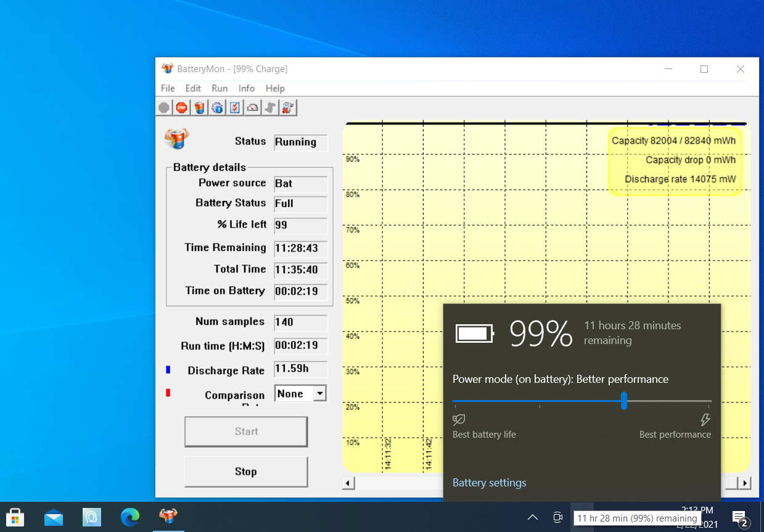Click the 90% label on the chart axis
This screenshot has height=532, width=764.
[x=352, y=159]
